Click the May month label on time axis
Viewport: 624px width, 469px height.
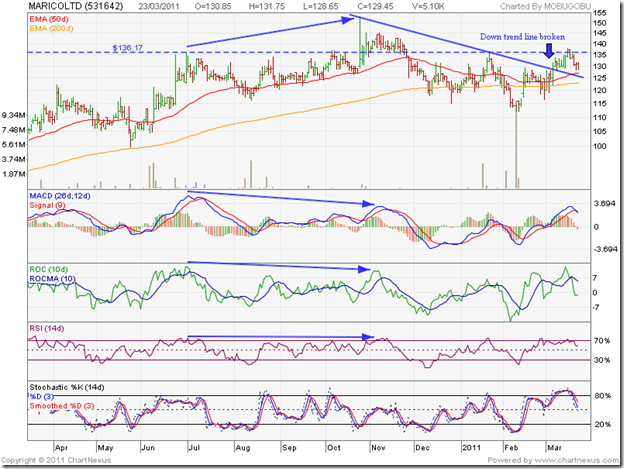pyautogui.click(x=105, y=448)
